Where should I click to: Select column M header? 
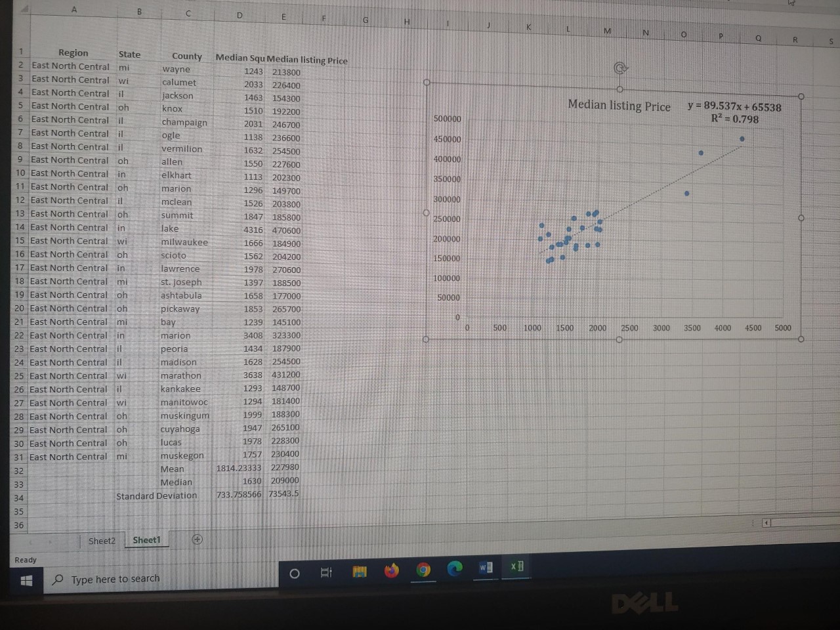(607, 31)
